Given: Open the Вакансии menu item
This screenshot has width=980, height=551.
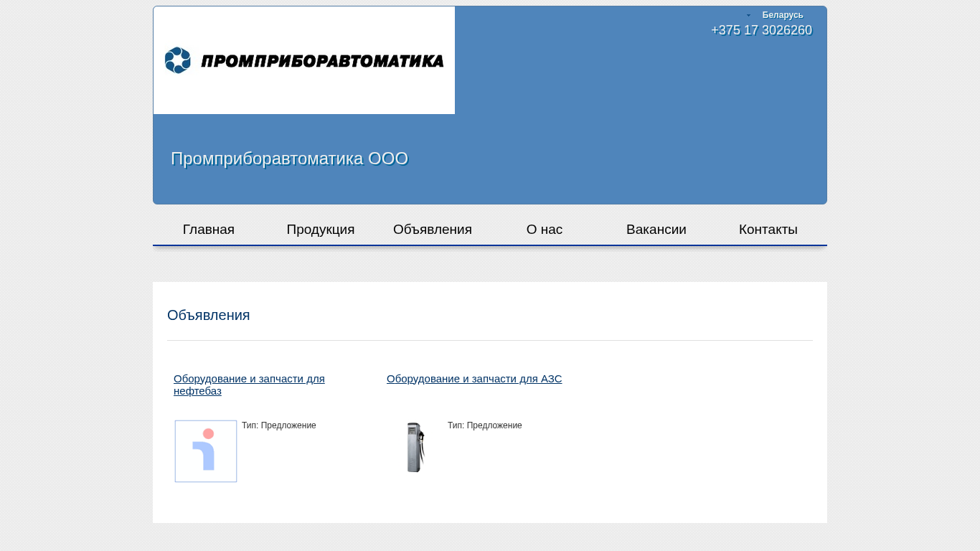Looking at the screenshot, I should point(656,230).
